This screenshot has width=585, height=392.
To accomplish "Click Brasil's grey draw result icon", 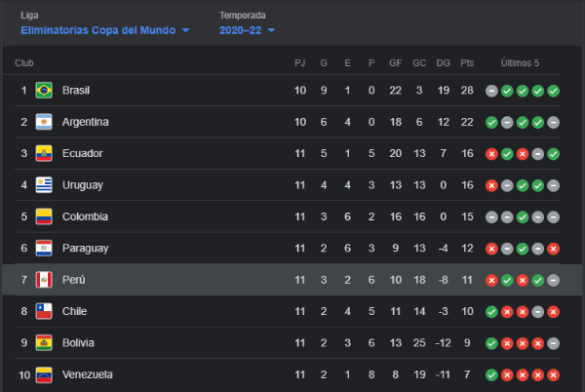I will [x=492, y=91].
